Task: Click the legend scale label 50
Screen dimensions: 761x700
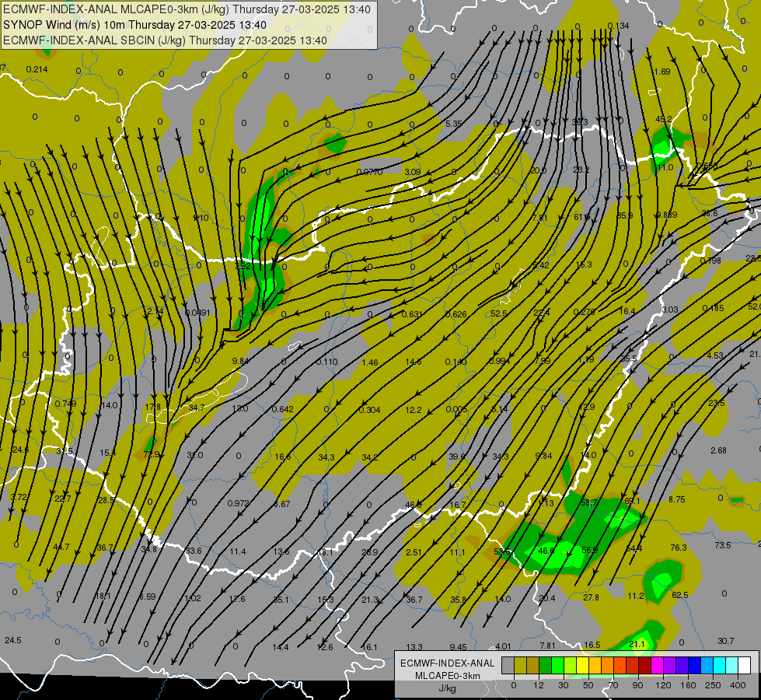Action: point(588,685)
